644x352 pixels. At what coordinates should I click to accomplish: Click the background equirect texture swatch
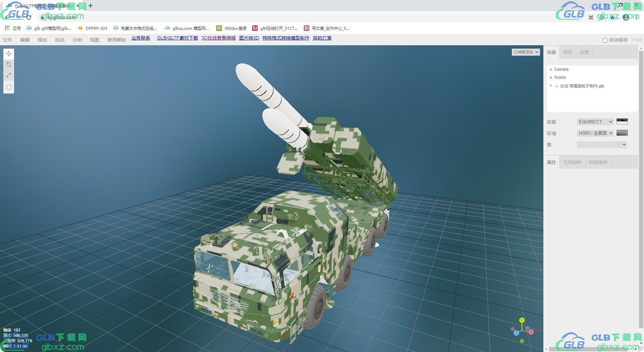click(x=622, y=121)
